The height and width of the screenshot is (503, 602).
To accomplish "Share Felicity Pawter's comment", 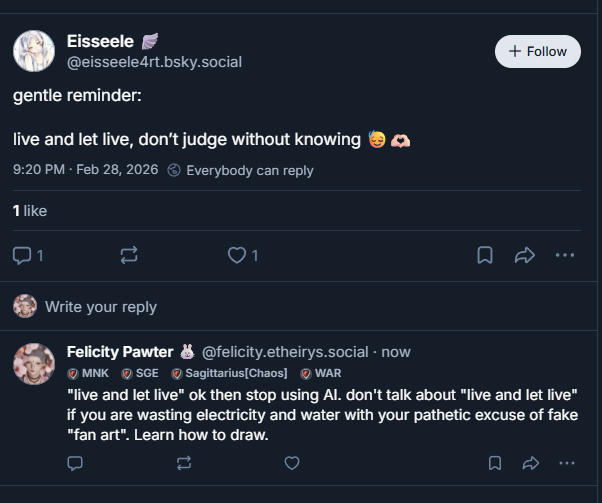I will click(531, 463).
